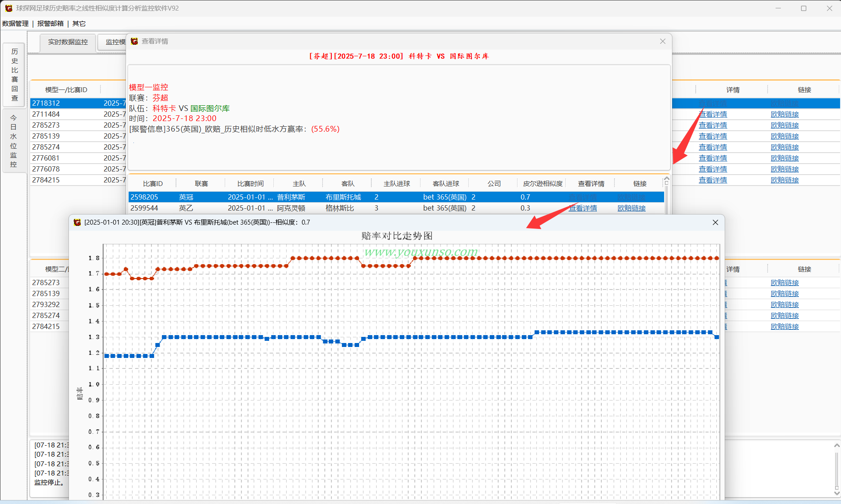The image size is (841, 504).
Task: Open the 历史比赛回查 side tab
Action: tap(14, 75)
